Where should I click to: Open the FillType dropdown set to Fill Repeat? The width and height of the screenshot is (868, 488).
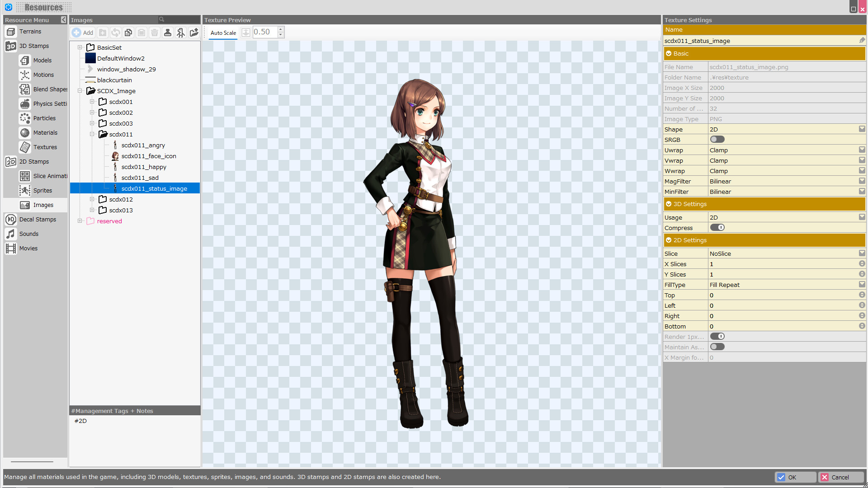862,284
